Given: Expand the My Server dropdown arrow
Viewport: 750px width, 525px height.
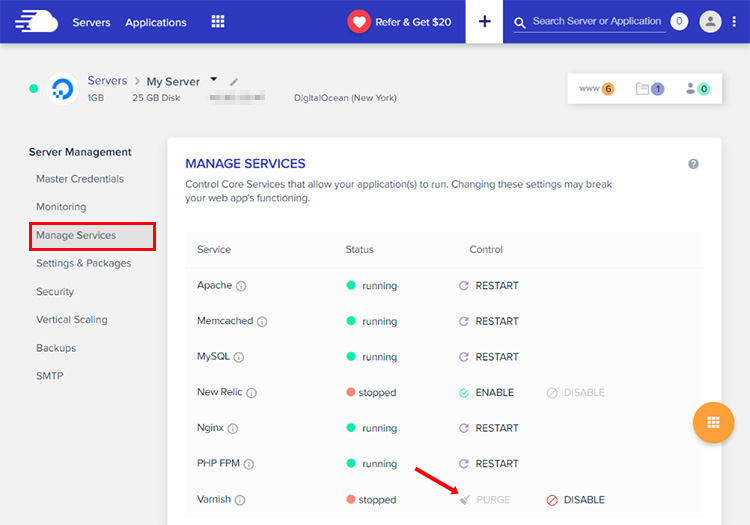Looking at the screenshot, I should tap(214, 80).
